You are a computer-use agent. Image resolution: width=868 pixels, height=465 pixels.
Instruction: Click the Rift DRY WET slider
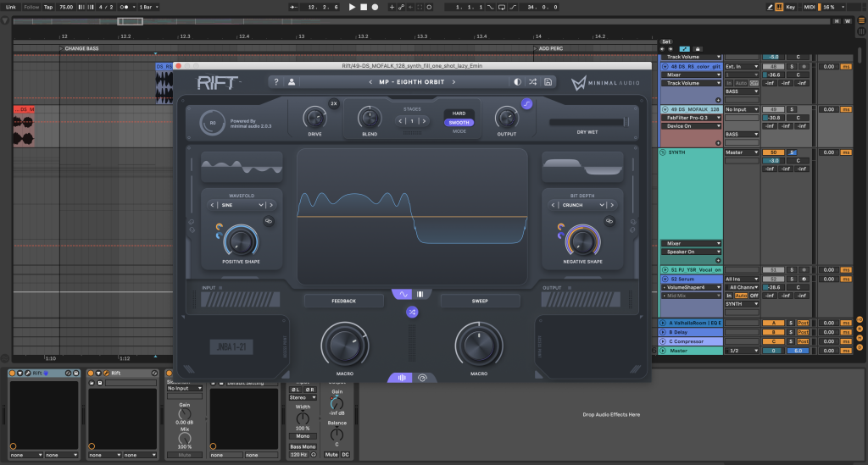pyautogui.click(x=588, y=122)
